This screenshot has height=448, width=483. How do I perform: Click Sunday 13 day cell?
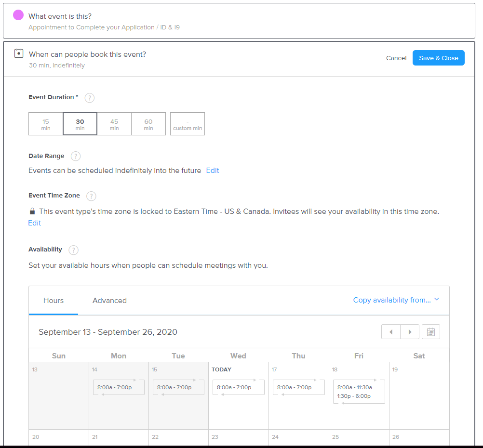click(59, 395)
